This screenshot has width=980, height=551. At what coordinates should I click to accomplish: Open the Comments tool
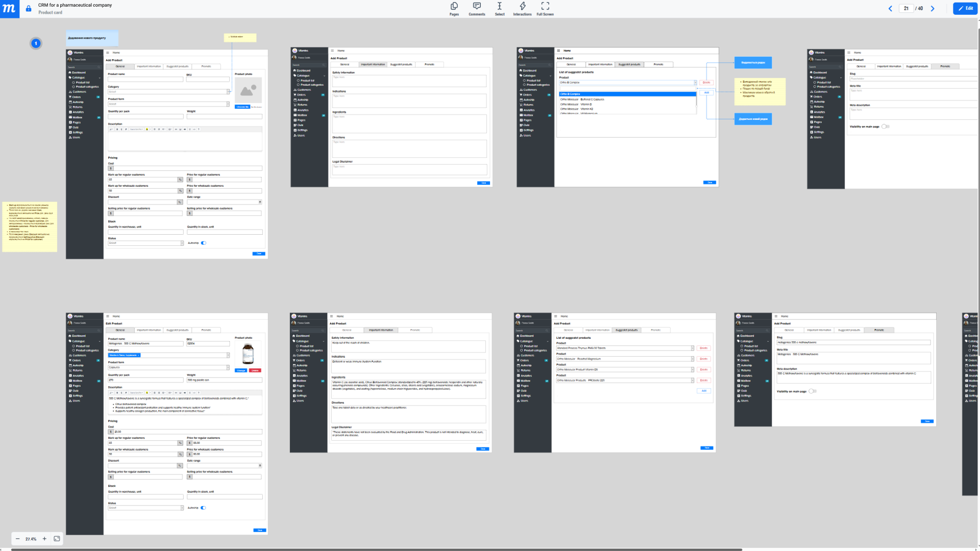click(x=476, y=9)
